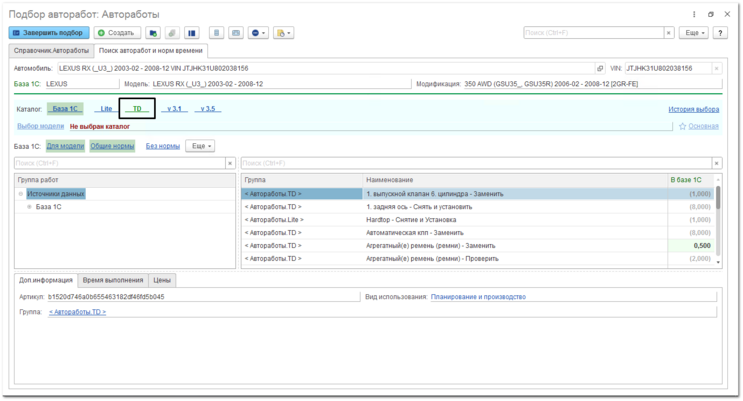Select row Агрегатный(е) ремень - Заменить
Image resolution: width=743 pixels, height=401 pixels.
(x=478, y=246)
